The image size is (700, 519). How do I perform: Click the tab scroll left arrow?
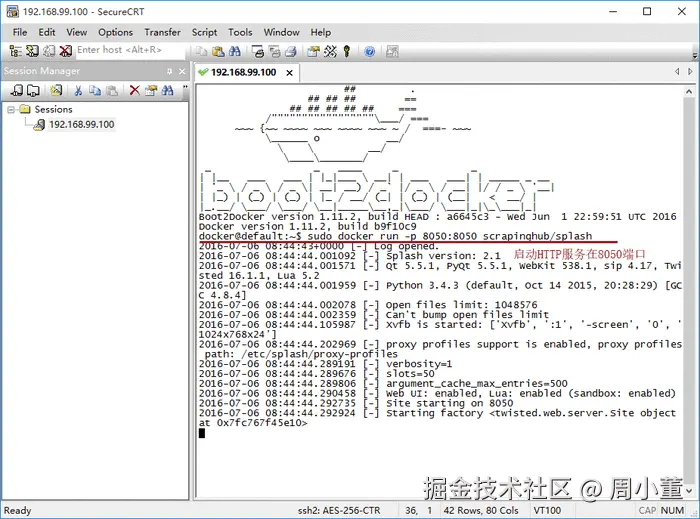[x=677, y=71]
